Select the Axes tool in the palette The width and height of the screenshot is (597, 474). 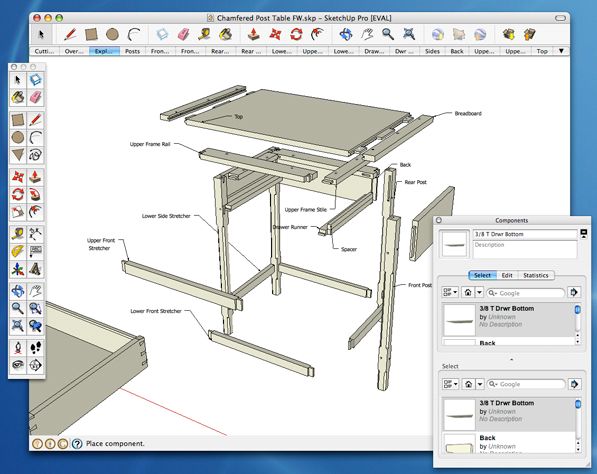point(18,269)
